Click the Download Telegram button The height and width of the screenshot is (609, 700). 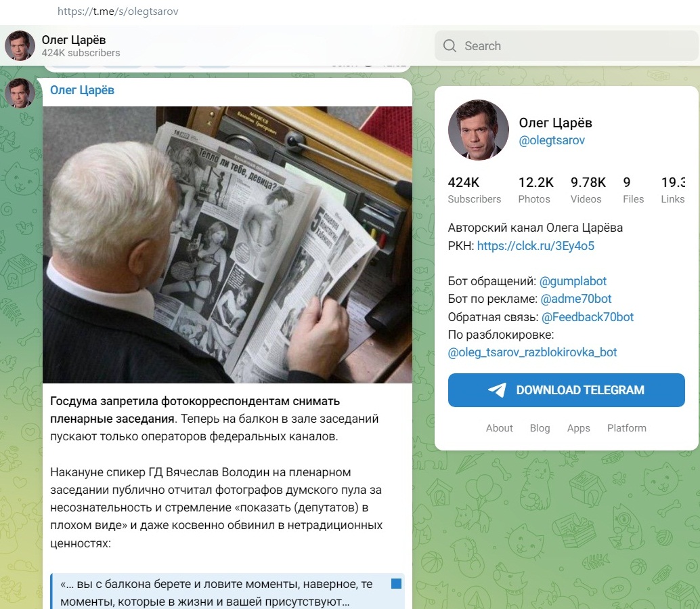566,390
